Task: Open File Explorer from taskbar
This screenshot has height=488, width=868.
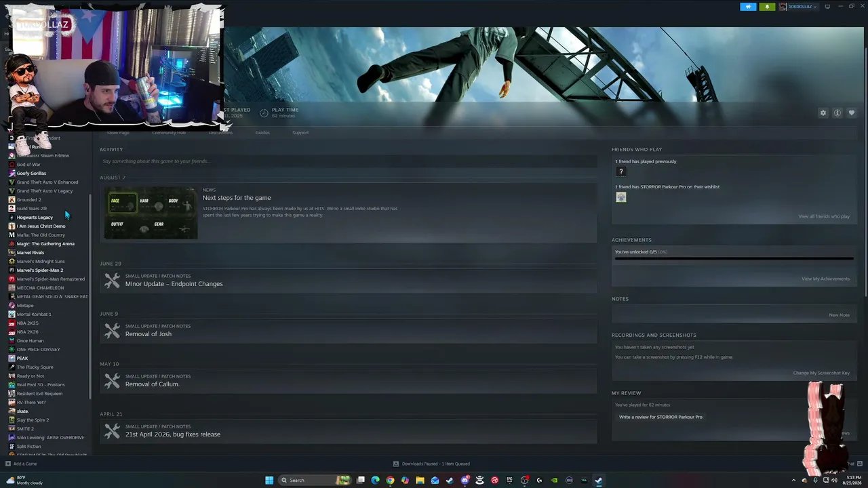Action: coord(420,481)
